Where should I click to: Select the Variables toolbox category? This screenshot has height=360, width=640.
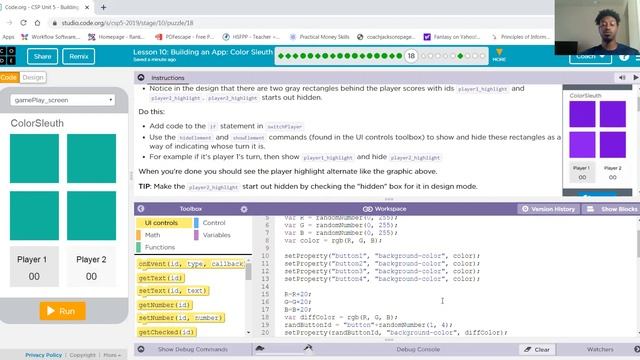tap(216, 235)
